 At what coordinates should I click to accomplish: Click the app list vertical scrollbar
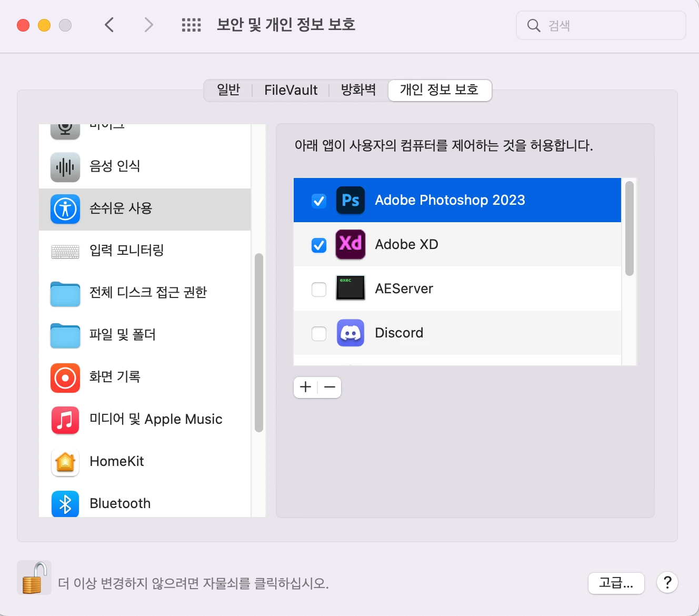click(x=630, y=228)
